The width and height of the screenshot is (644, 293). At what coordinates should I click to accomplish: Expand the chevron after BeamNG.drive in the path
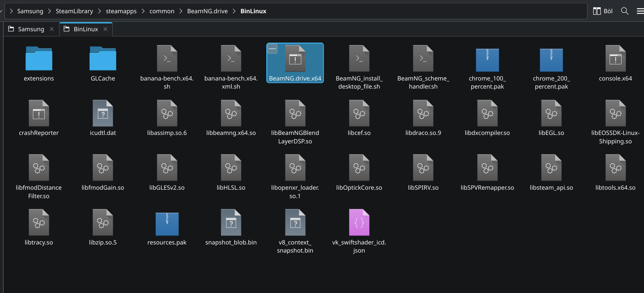click(x=234, y=11)
